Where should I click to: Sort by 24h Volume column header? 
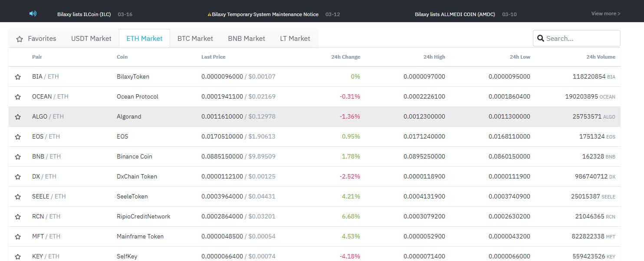point(601,57)
